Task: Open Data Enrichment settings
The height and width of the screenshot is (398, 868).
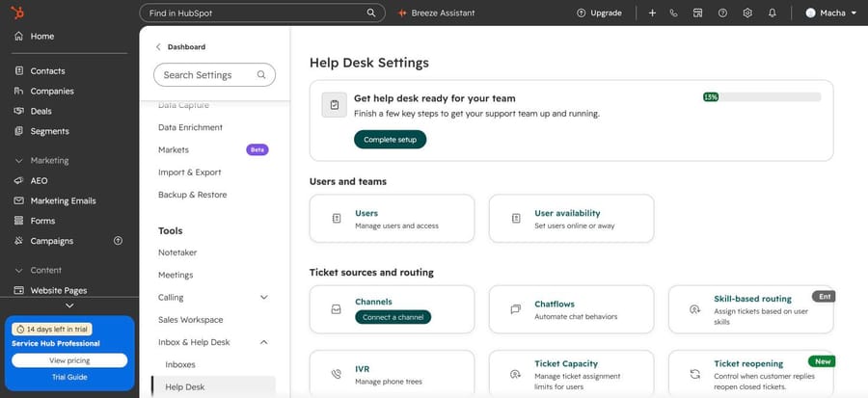Action: click(190, 127)
